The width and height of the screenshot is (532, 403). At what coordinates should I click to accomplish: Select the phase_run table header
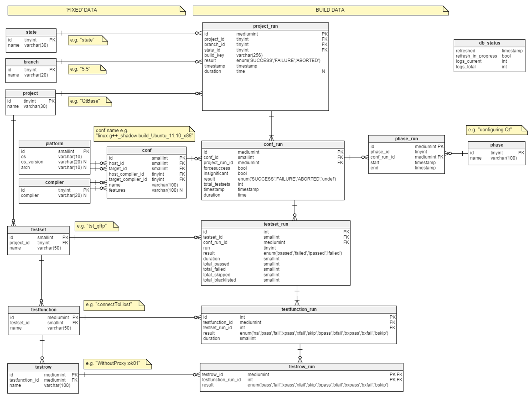coord(406,139)
